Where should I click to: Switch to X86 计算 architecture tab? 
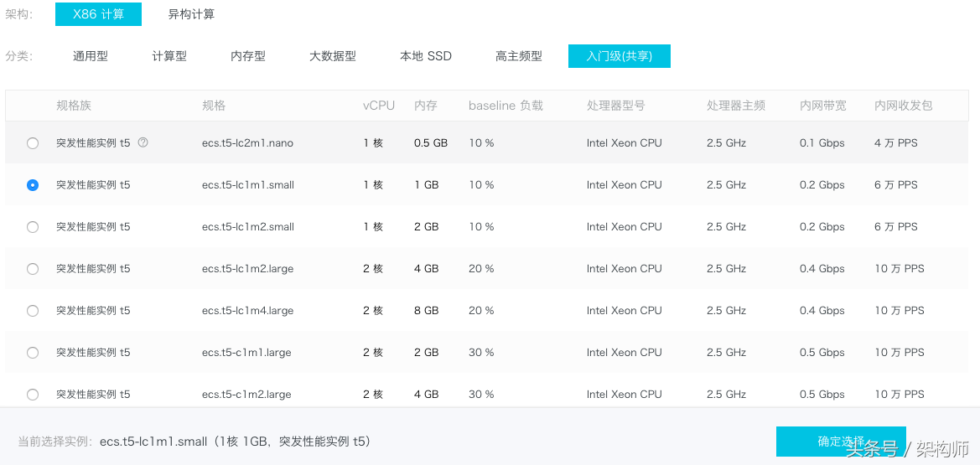click(98, 14)
